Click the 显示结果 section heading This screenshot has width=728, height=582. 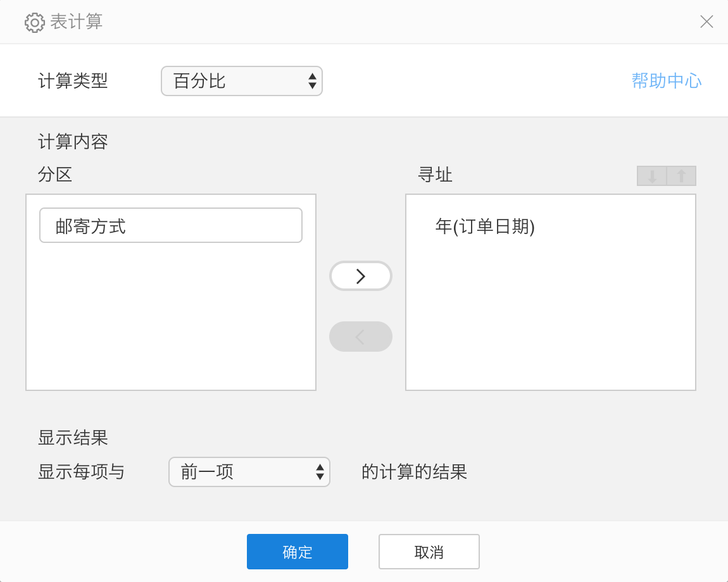click(x=73, y=437)
